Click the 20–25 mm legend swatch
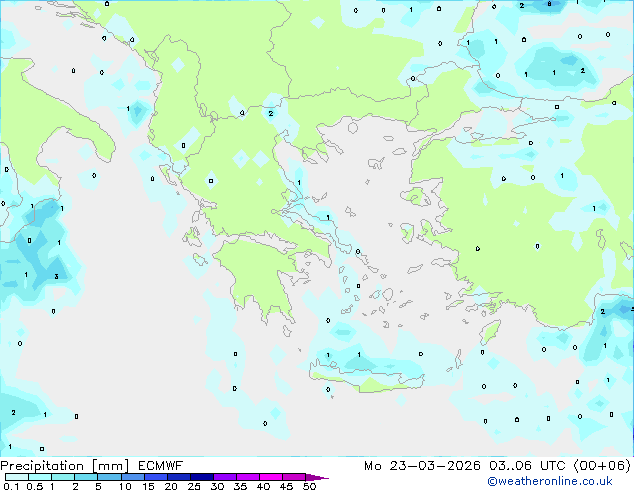Screen dimensions: 634x490 pyautogui.click(x=178, y=477)
